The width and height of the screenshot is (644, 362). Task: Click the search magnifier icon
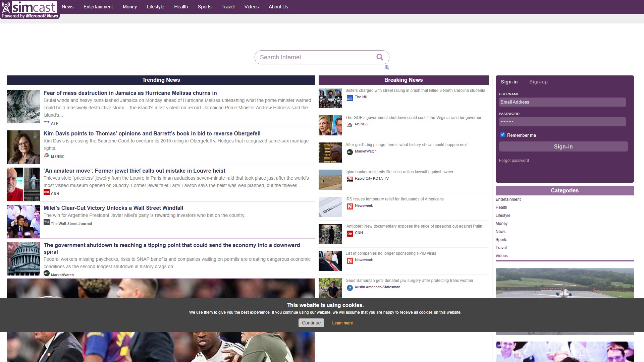[x=380, y=57]
